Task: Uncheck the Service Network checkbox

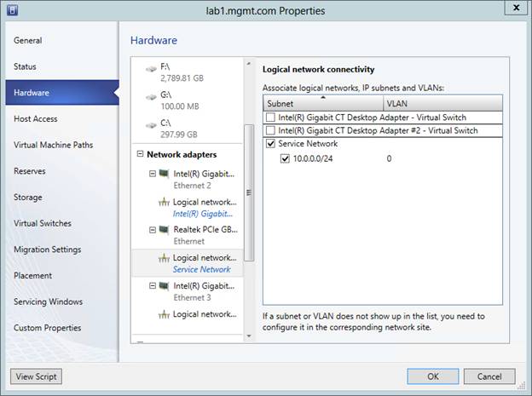Action: (270, 143)
